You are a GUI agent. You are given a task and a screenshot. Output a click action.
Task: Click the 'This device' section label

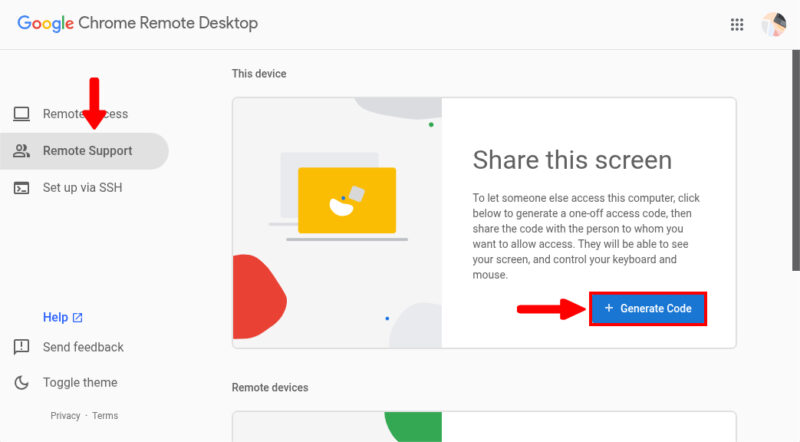click(x=259, y=73)
